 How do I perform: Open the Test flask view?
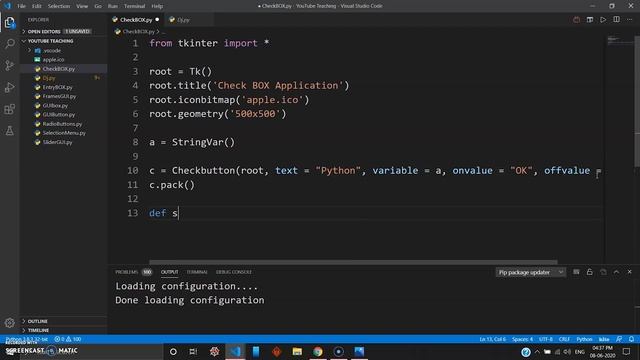tap(9, 131)
